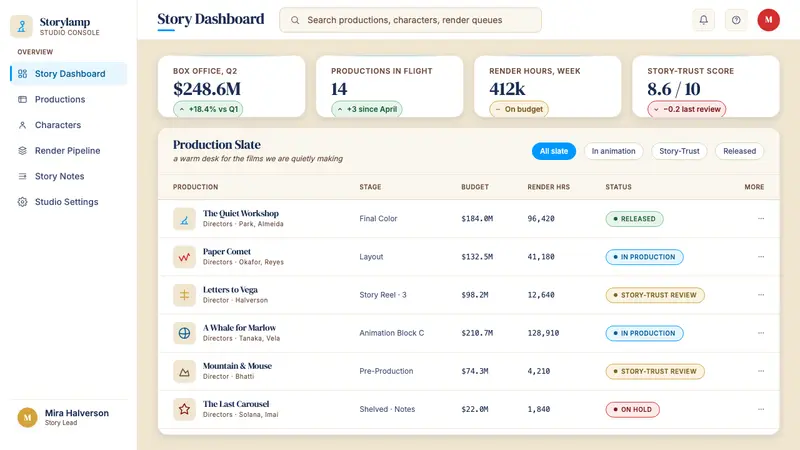
Task: Open Productions in the sidebar
Action: 68,99
